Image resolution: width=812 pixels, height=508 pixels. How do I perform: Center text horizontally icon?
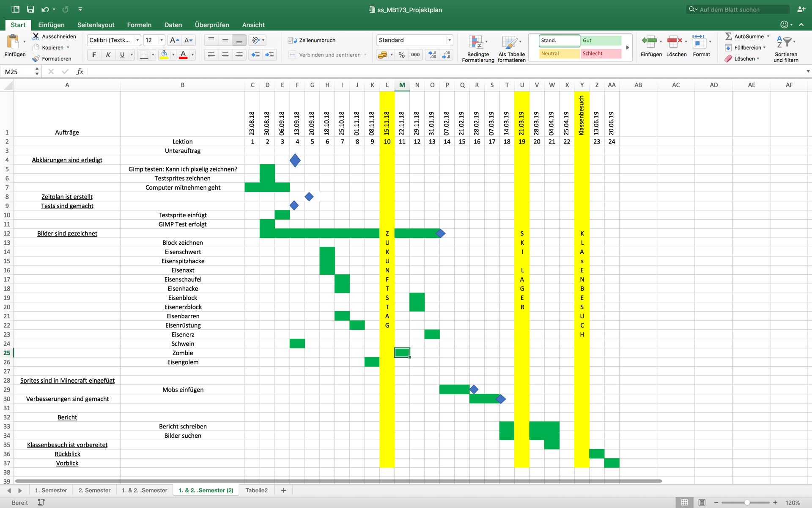click(225, 55)
